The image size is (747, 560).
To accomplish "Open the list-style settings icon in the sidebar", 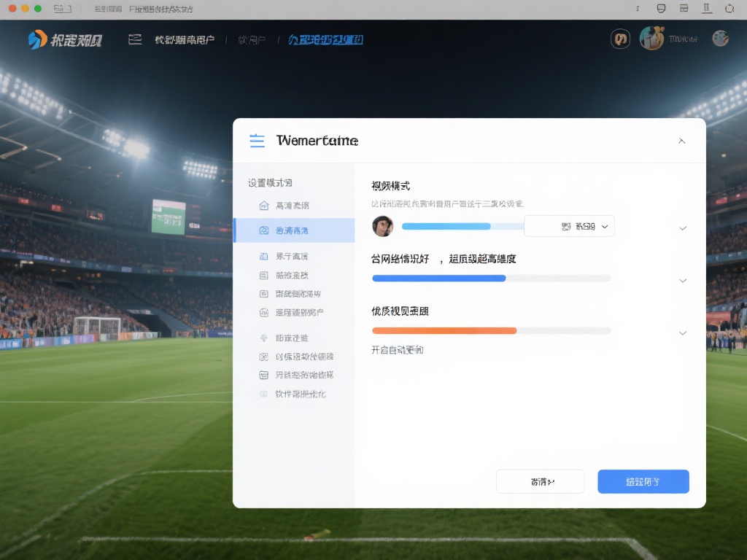I will click(x=263, y=276).
